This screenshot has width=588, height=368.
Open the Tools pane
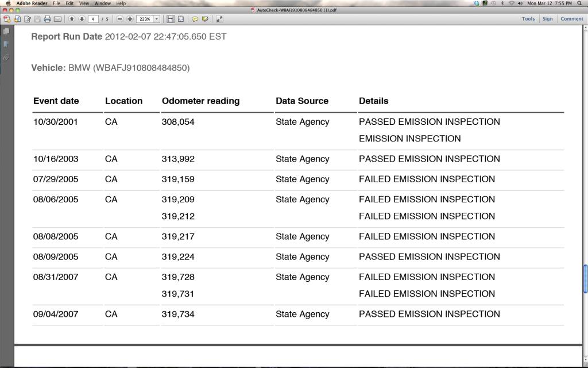[x=528, y=19]
